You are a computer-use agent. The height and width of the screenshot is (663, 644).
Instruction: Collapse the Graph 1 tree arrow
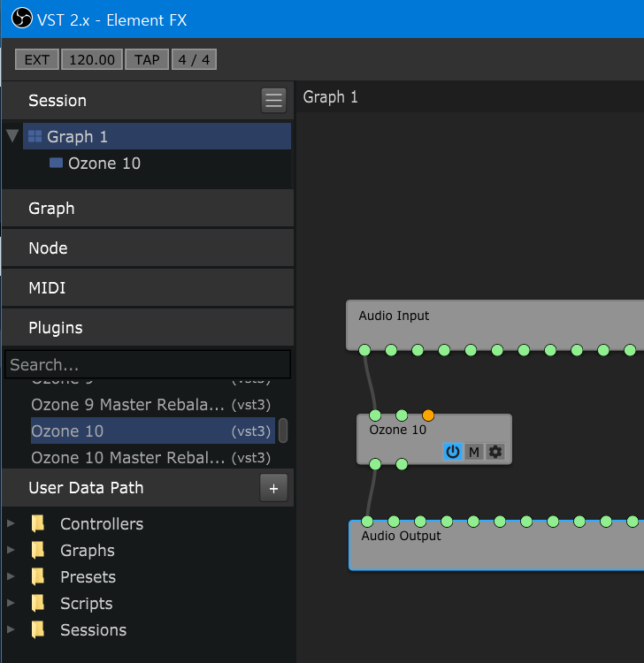coord(12,136)
